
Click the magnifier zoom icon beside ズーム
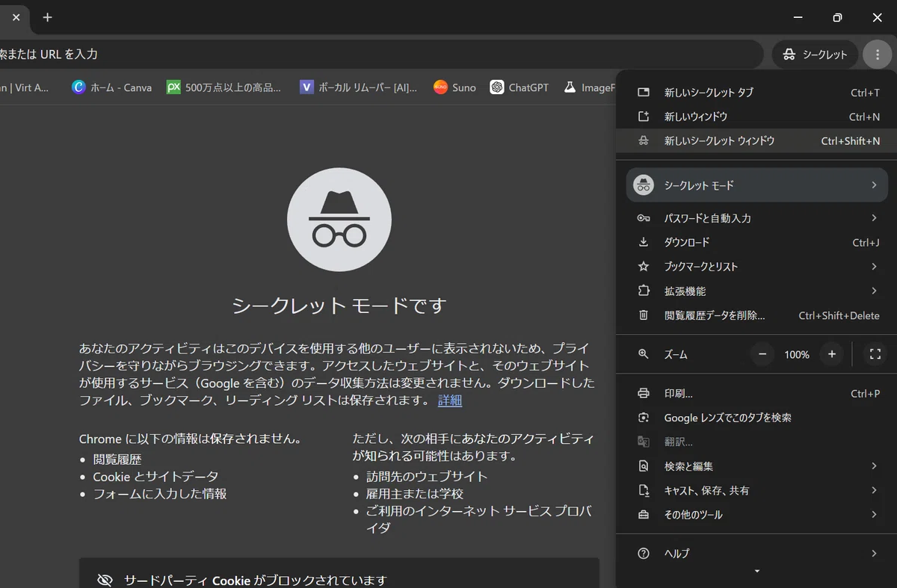(644, 354)
